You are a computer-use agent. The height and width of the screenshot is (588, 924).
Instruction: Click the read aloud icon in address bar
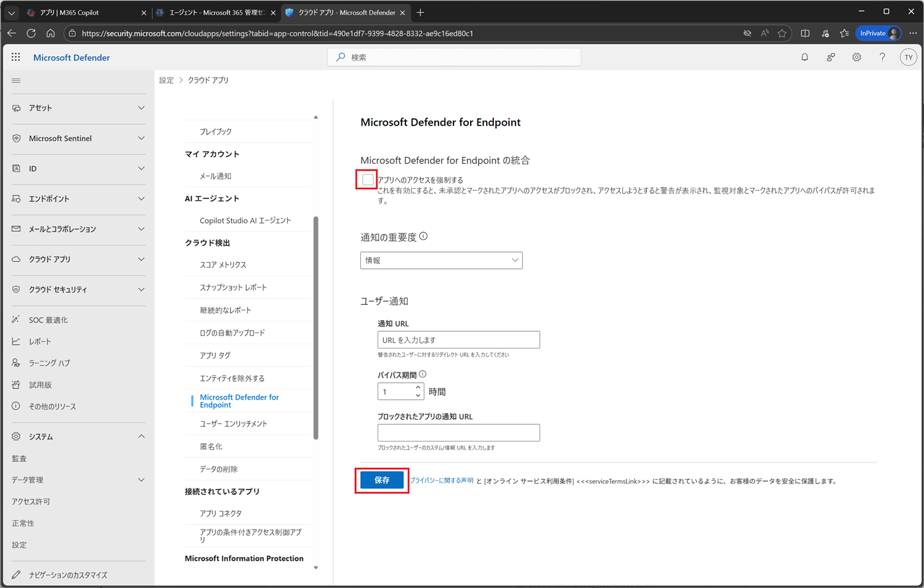point(764,33)
